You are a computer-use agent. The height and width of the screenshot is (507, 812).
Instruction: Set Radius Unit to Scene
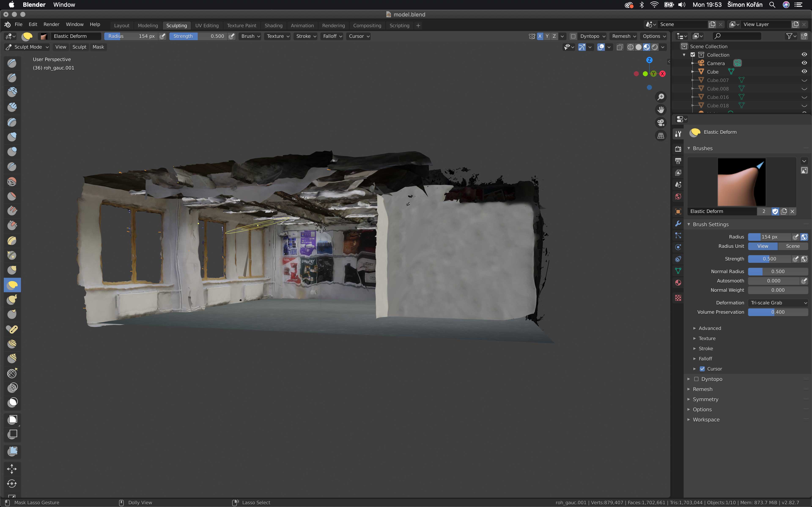[793, 246]
